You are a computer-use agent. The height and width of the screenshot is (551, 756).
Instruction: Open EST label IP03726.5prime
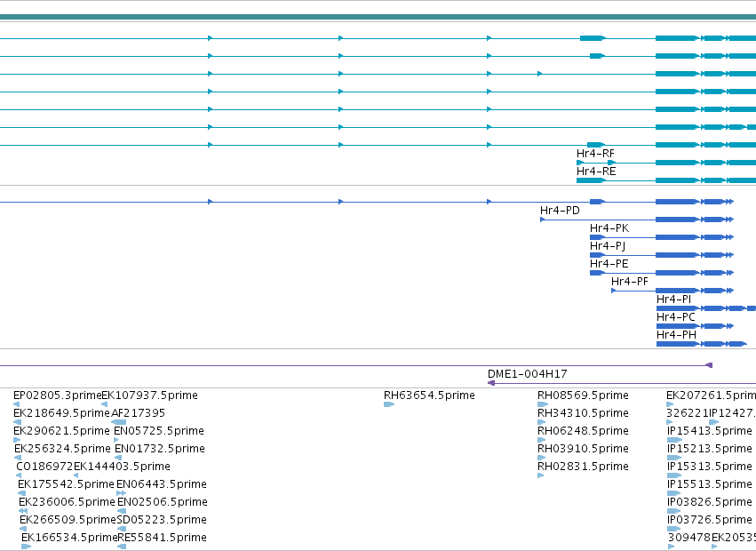[710, 520]
